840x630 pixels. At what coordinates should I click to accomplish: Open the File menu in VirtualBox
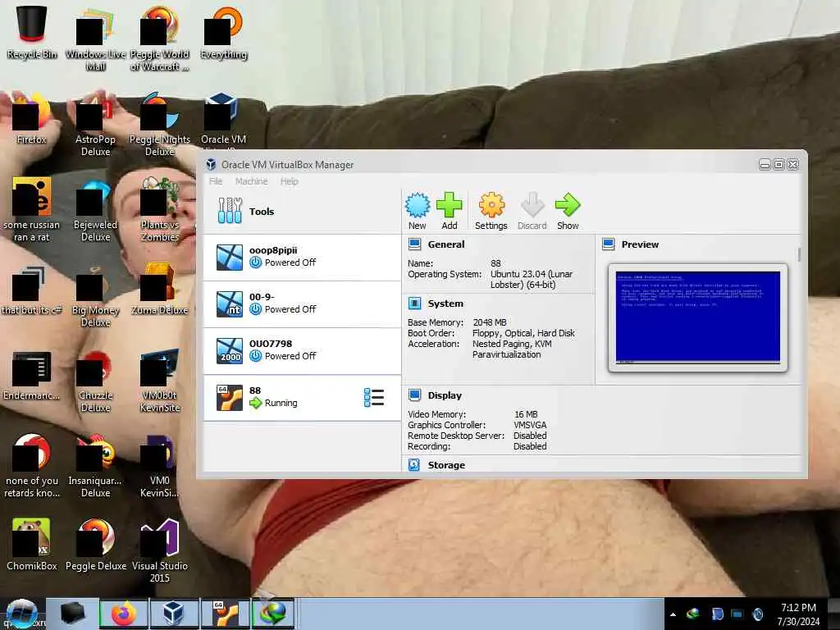(216, 181)
